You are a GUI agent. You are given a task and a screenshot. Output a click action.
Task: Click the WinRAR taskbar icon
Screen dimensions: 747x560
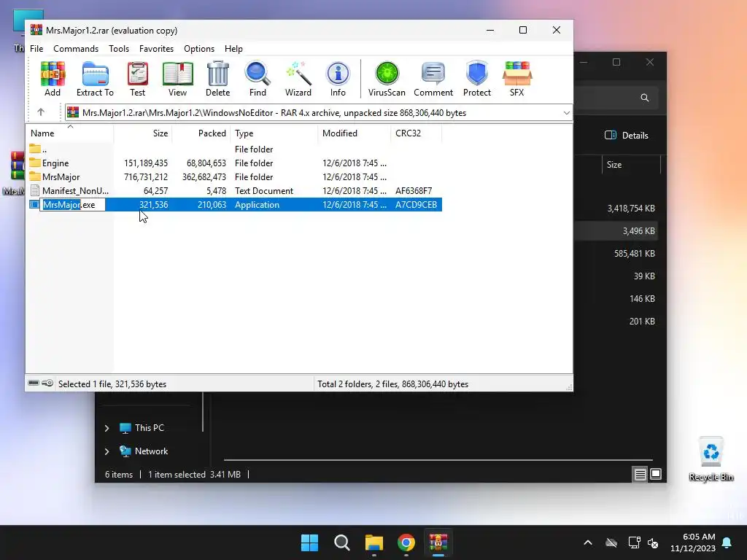tap(438, 542)
